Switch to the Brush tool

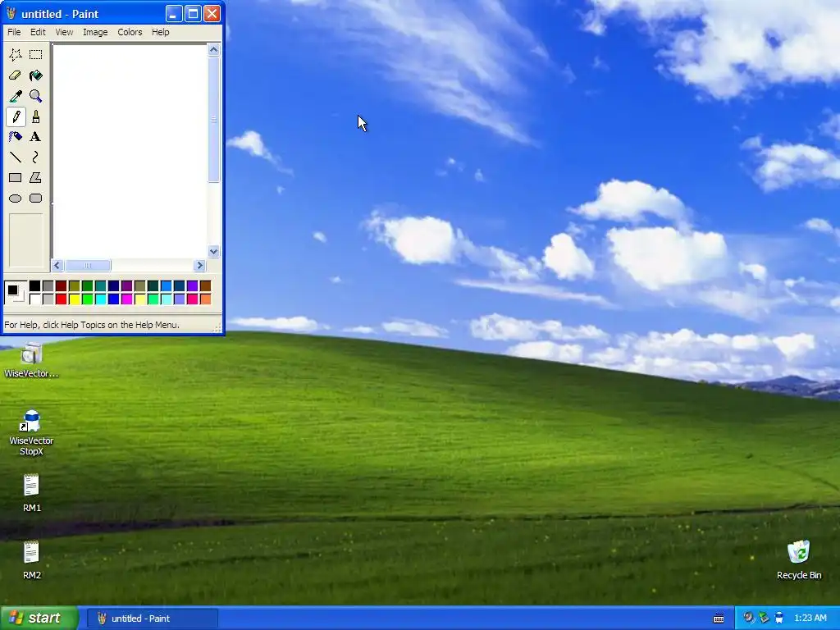tap(36, 116)
